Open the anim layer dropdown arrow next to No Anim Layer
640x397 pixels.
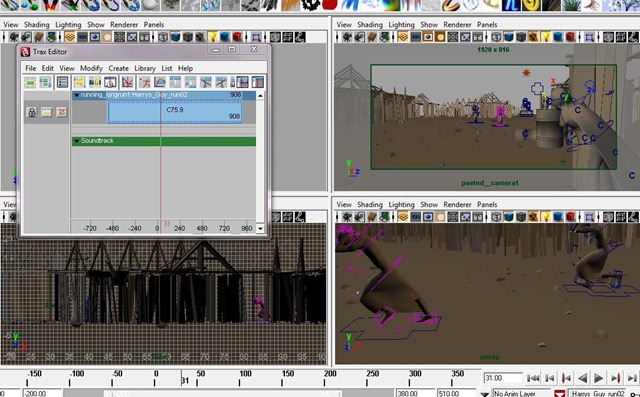click(x=484, y=394)
